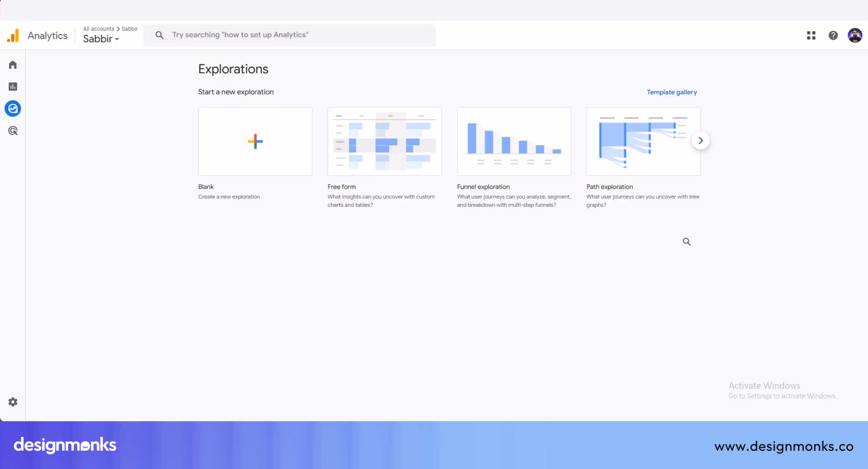The image size is (868, 469).
Task: Click the Analytics logo
Action: click(13, 35)
